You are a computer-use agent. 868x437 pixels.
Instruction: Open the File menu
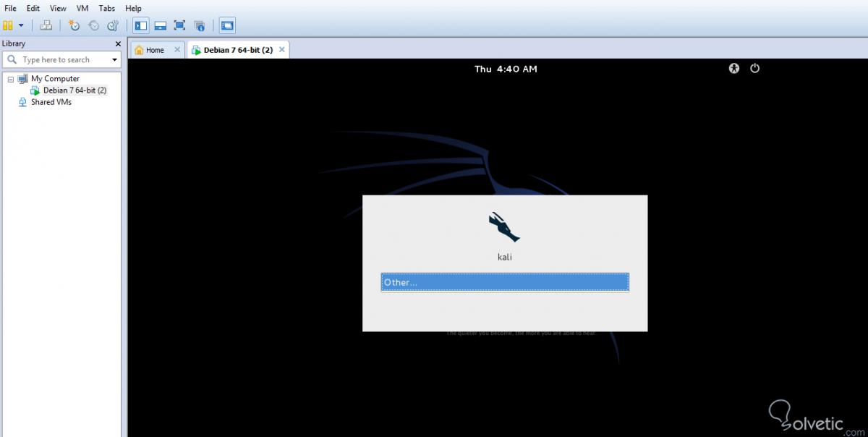pyautogui.click(x=11, y=8)
